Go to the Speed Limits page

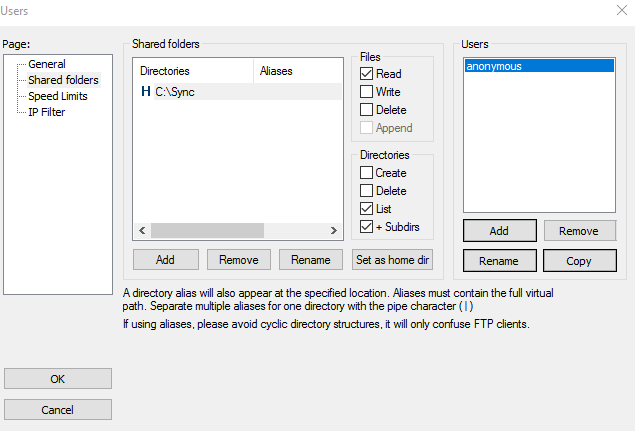[58, 96]
